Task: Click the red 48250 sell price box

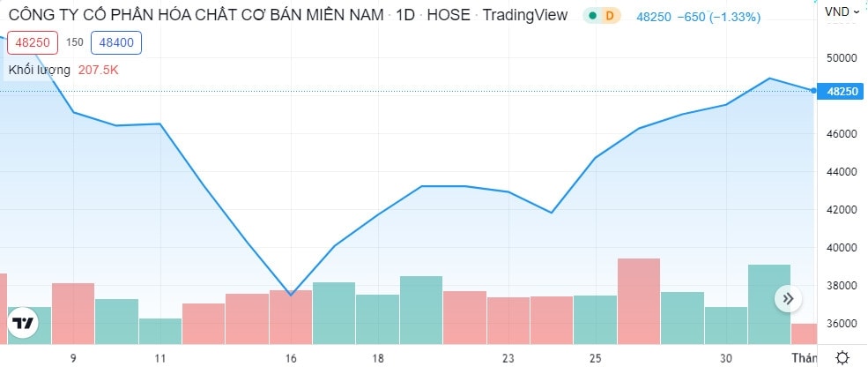Action: (x=33, y=42)
